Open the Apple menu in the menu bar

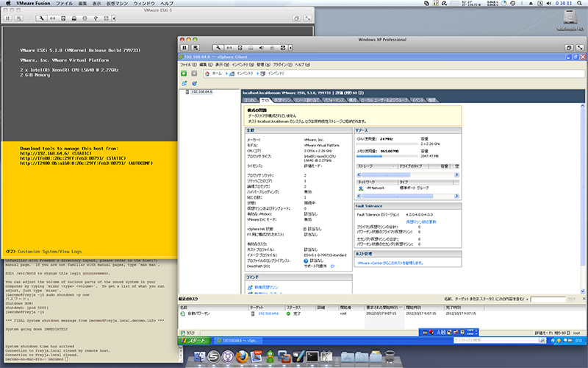(x=9, y=4)
